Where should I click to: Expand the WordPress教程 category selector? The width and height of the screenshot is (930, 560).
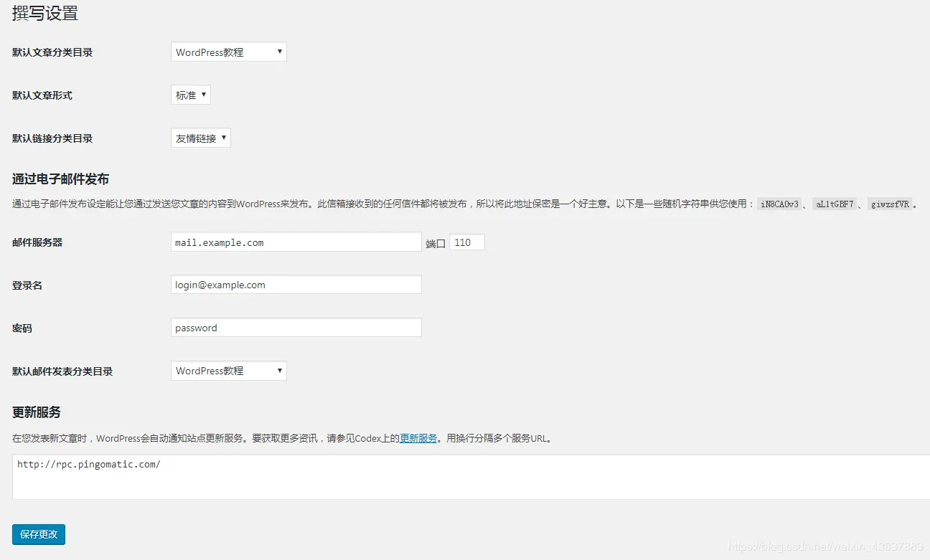point(280,52)
